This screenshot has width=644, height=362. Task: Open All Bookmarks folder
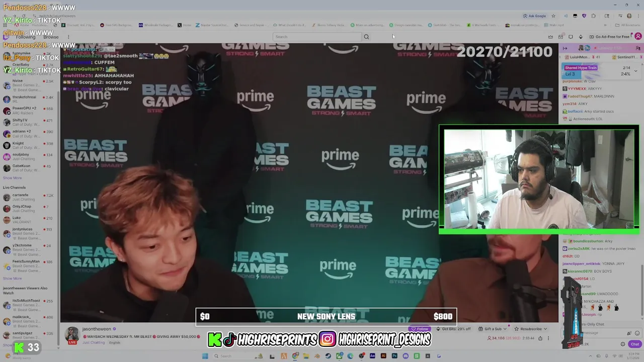coord(628,25)
